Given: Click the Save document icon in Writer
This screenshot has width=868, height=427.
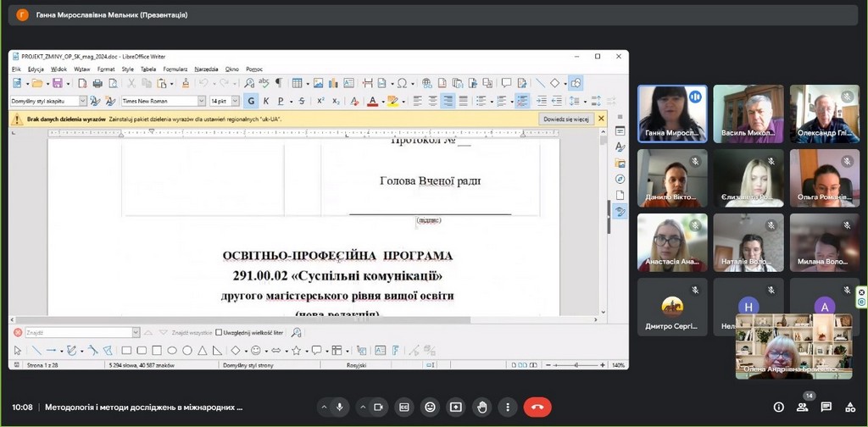Looking at the screenshot, I should point(57,83).
